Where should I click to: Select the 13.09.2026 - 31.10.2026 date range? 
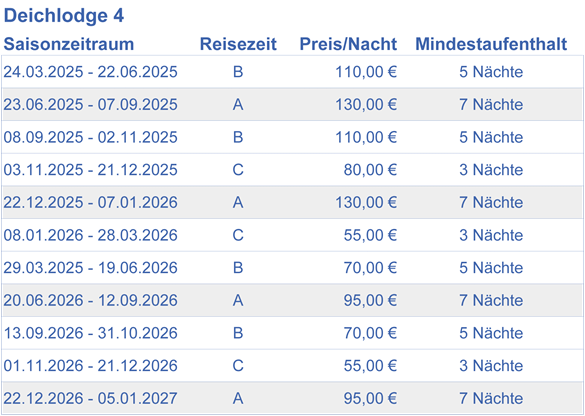point(90,333)
